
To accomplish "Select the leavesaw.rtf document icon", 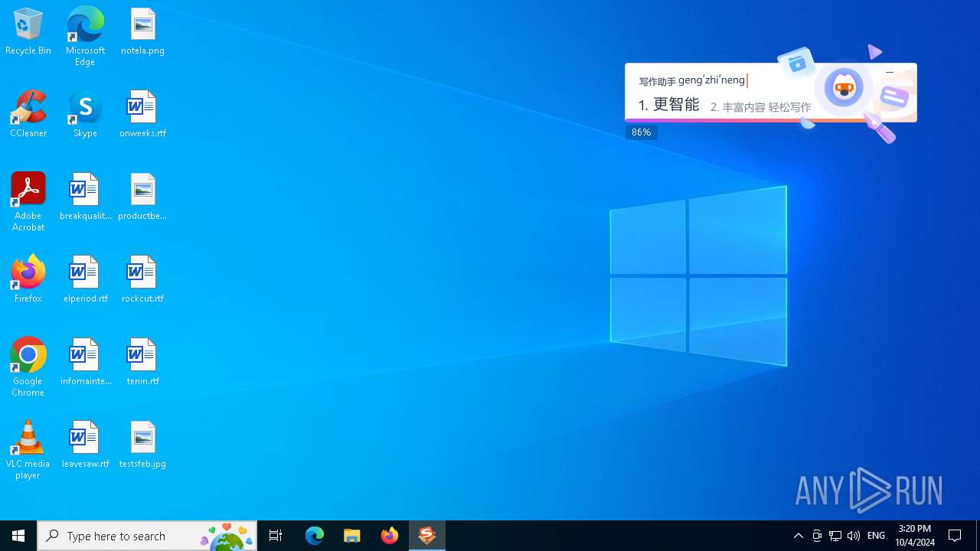I will coord(85,445).
